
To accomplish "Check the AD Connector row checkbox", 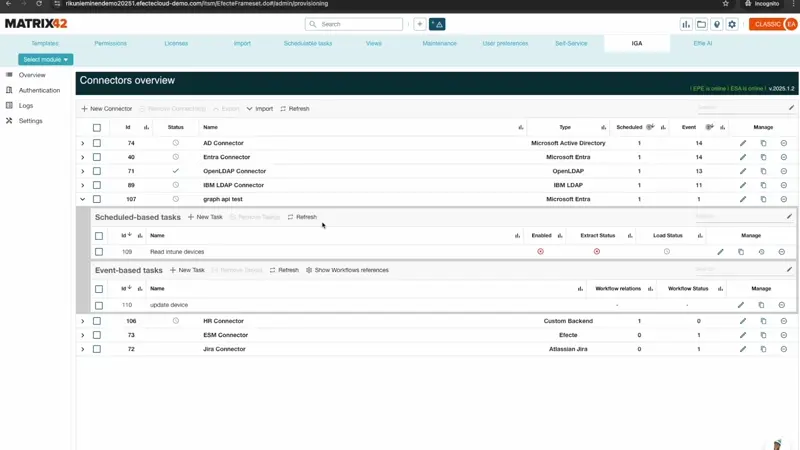I will tap(97, 143).
